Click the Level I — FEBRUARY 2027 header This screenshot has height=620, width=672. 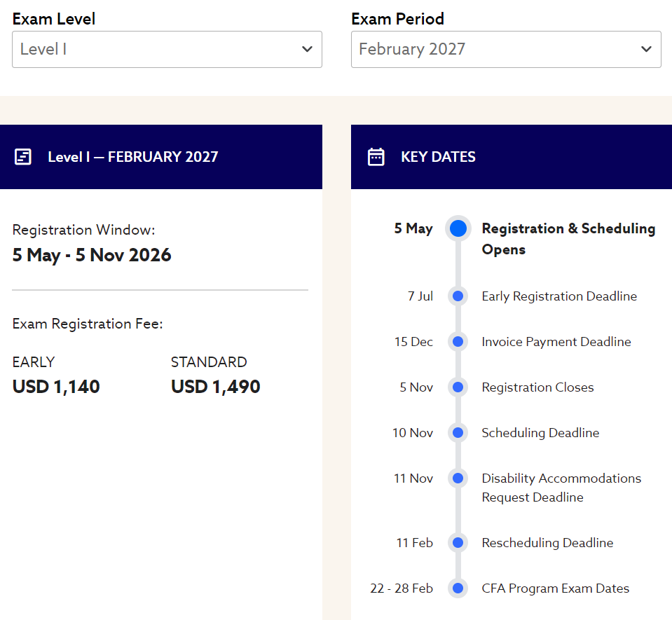132,157
